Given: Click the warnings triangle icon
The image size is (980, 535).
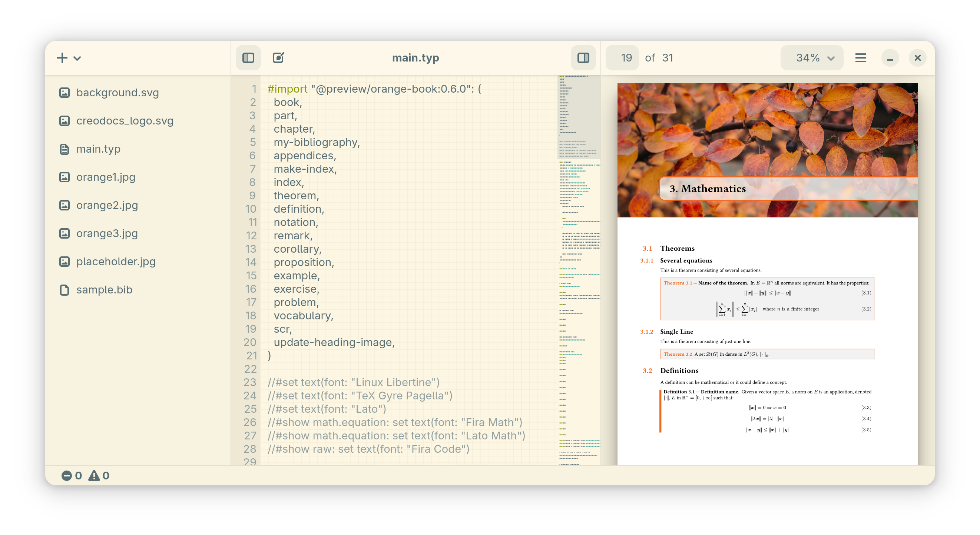Looking at the screenshot, I should [x=94, y=475].
